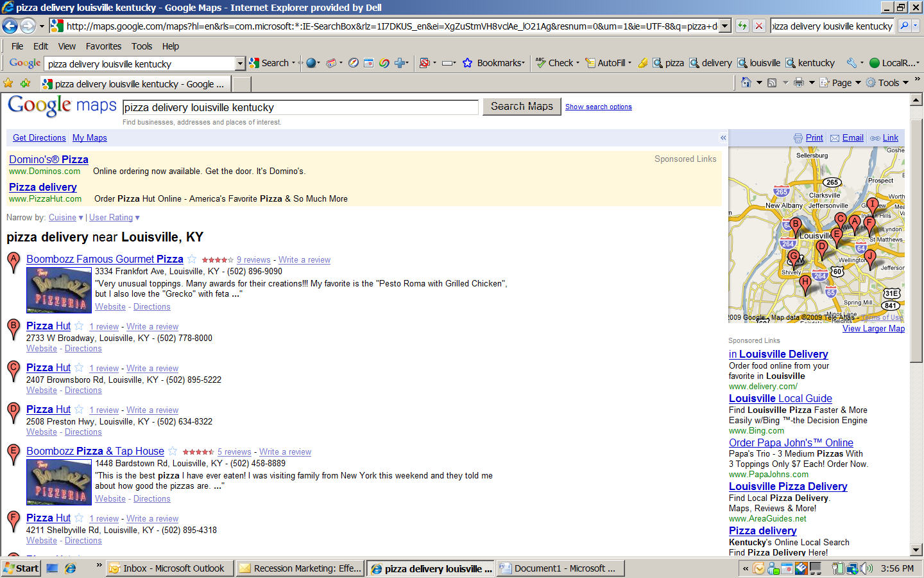
Task: Click map marker A beside Boombozz Famous Gourmet Pizza
Action: pyautogui.click(x=13, y=262)
